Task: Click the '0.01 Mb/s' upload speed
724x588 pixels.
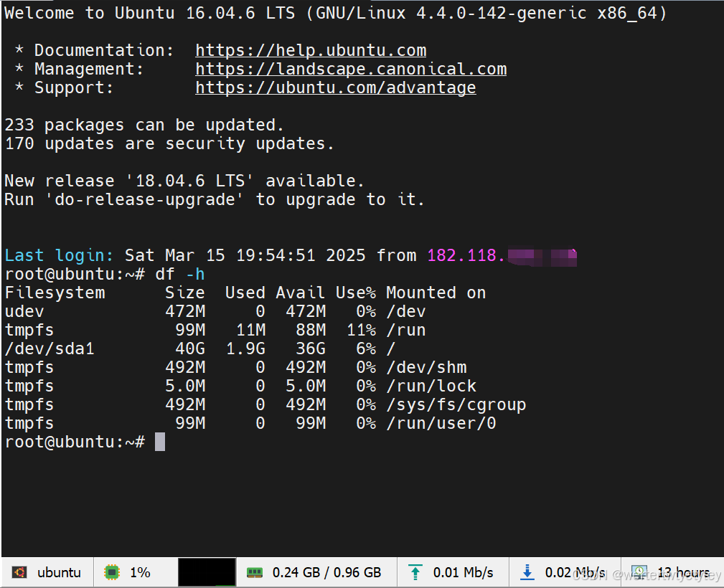Action: pos(463,572)
